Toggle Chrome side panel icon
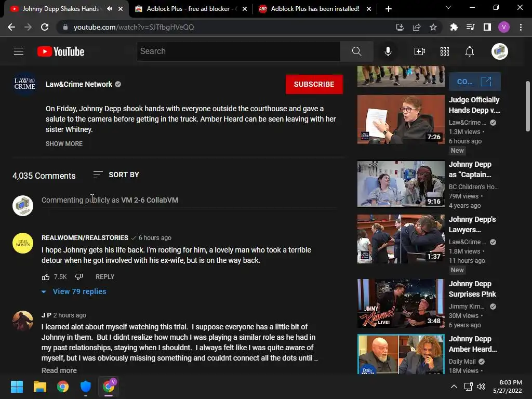 click(487, 27)
